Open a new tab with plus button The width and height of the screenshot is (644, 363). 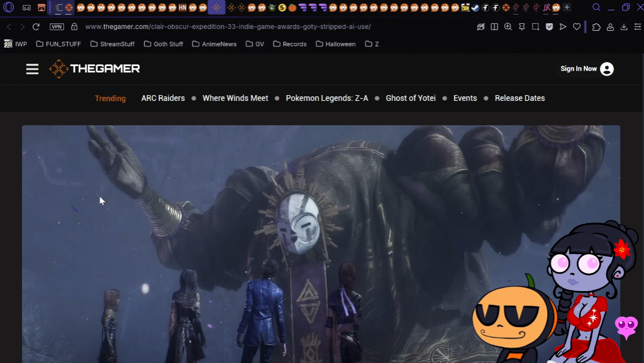[x=567, y=8]
